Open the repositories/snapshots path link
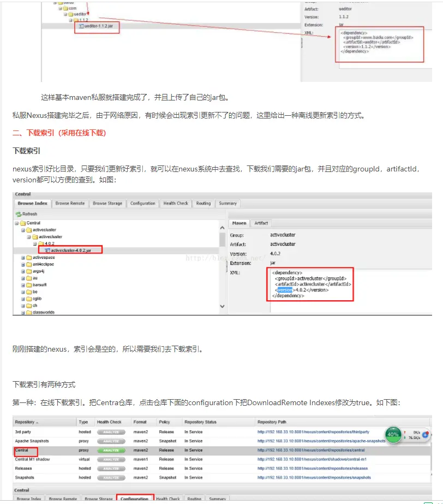 pyautogui.click(x=314, y=478)
